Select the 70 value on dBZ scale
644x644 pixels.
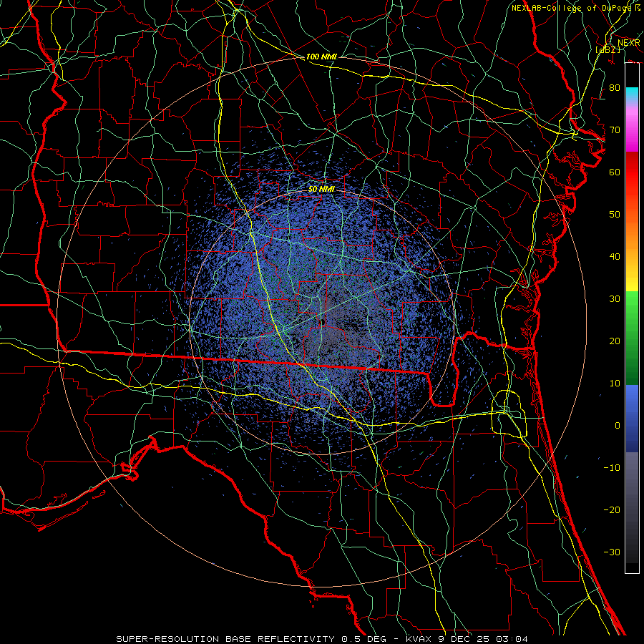615,130
